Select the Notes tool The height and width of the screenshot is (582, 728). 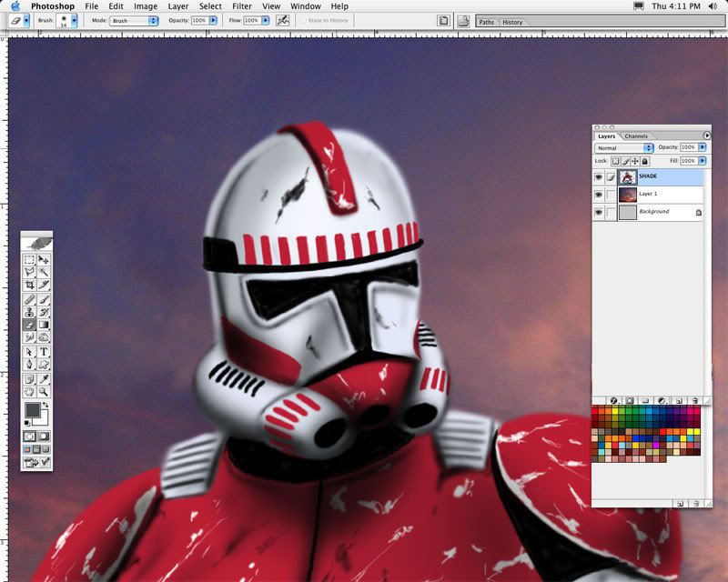point(29,379)
